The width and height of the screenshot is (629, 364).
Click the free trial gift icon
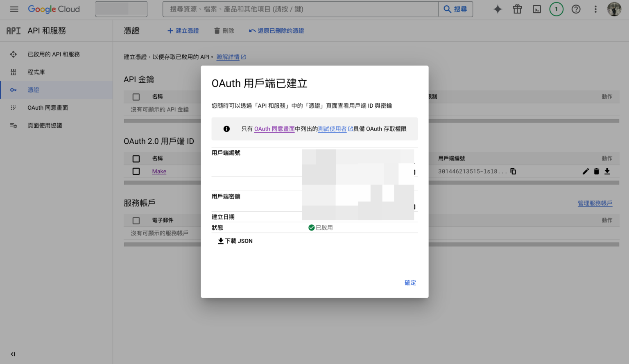517,9
